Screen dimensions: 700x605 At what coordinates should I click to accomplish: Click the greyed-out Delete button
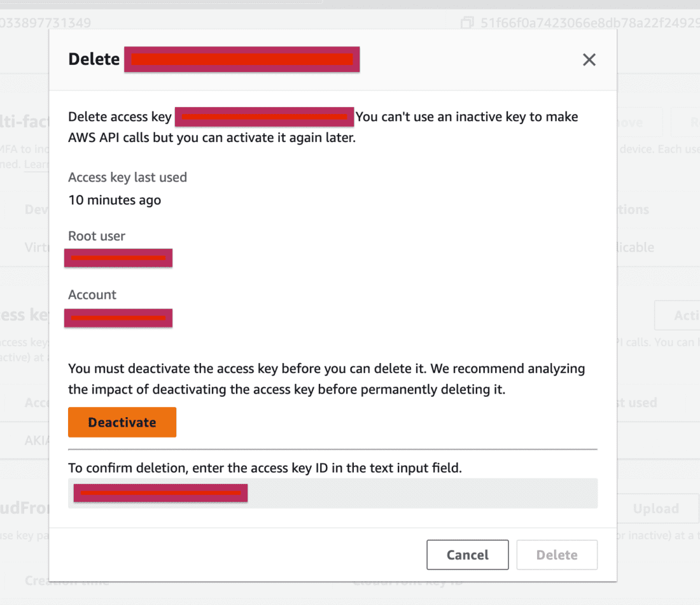coord(557,555)
